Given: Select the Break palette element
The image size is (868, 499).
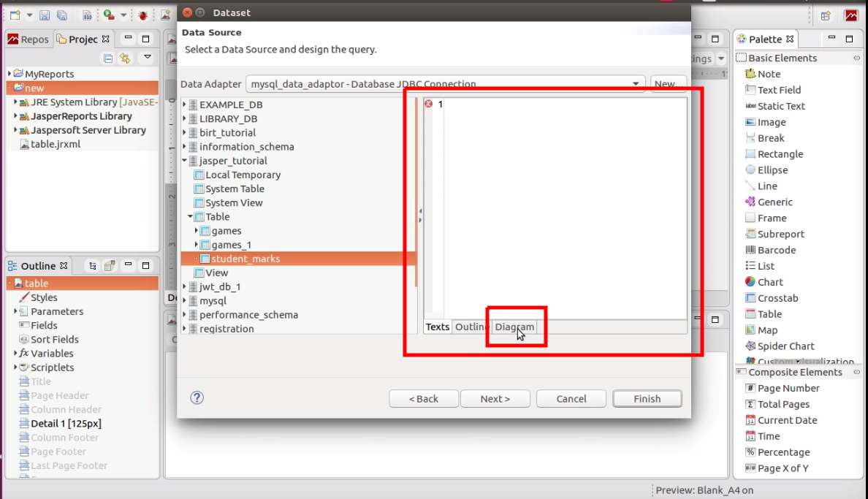Looking at the screenshot, I should [764, 138].
